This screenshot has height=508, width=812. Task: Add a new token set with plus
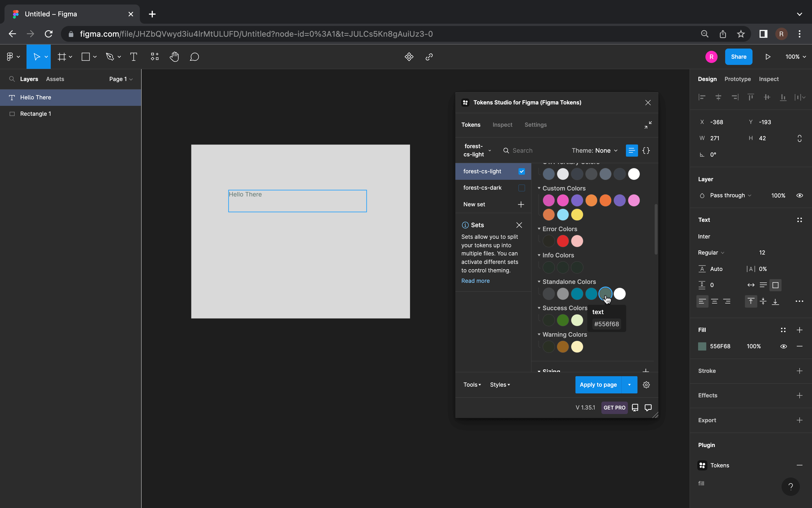pyautogui.click(x=521, y=204)
